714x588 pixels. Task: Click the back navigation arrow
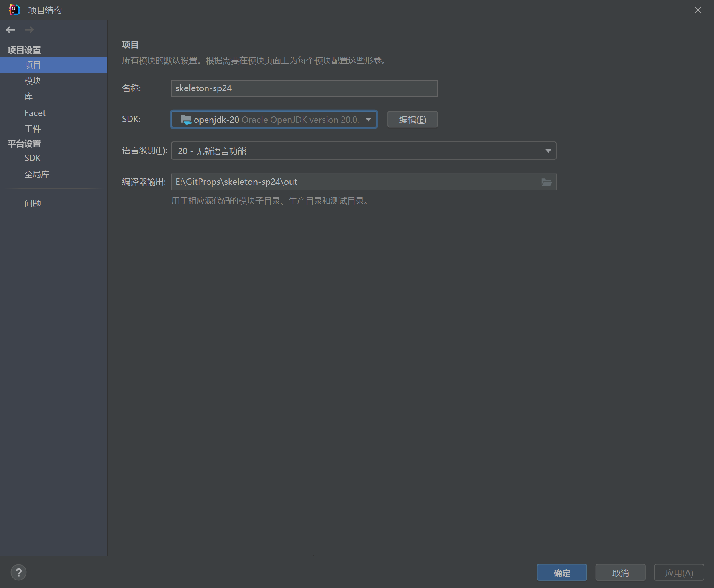tap(11, 30)
